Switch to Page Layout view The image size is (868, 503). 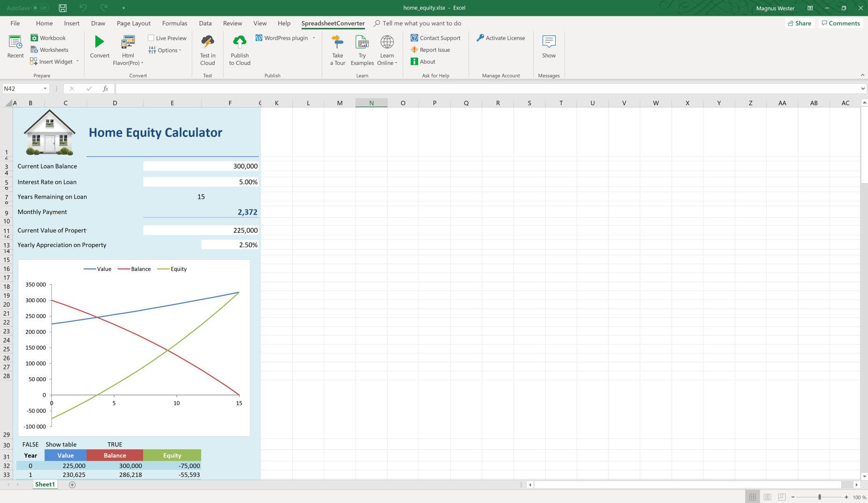(767, 497)
